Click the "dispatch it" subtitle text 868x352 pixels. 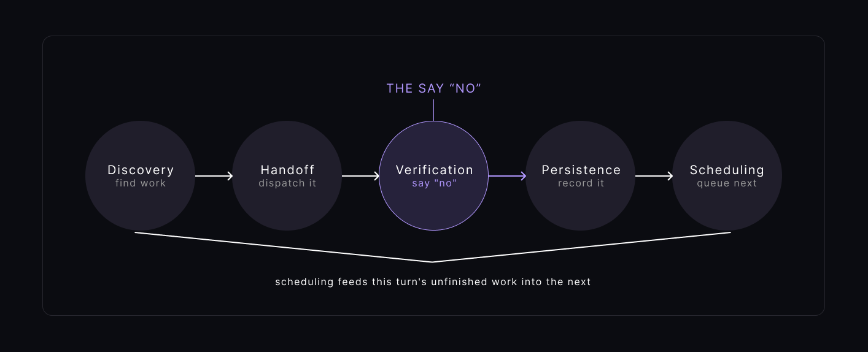(287, 183)
